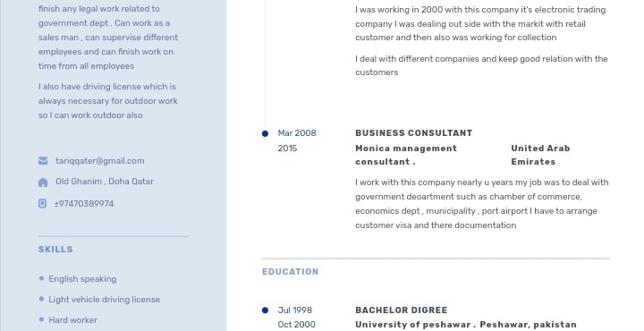Click the Hard worker bullet point
The height and width of the screenshot is (331, 644).
click(41, 319)
